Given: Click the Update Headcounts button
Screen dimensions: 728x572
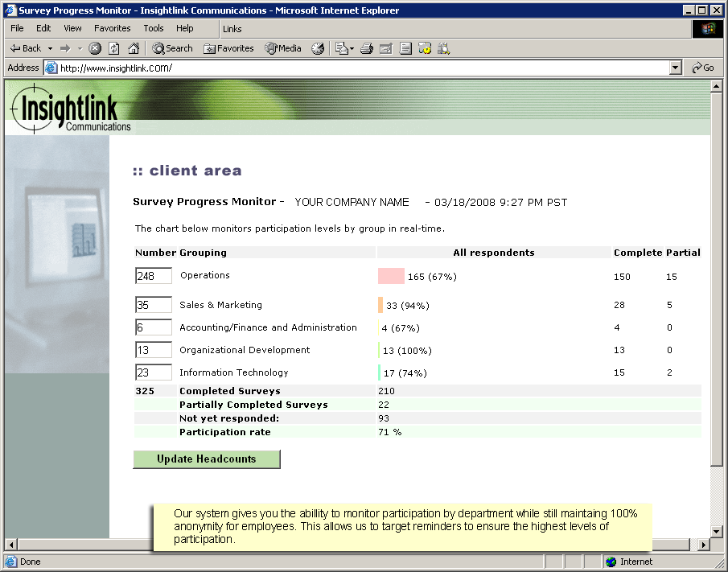Looking at the screenshot, I should pyautogui.click(x=207, y=459).
